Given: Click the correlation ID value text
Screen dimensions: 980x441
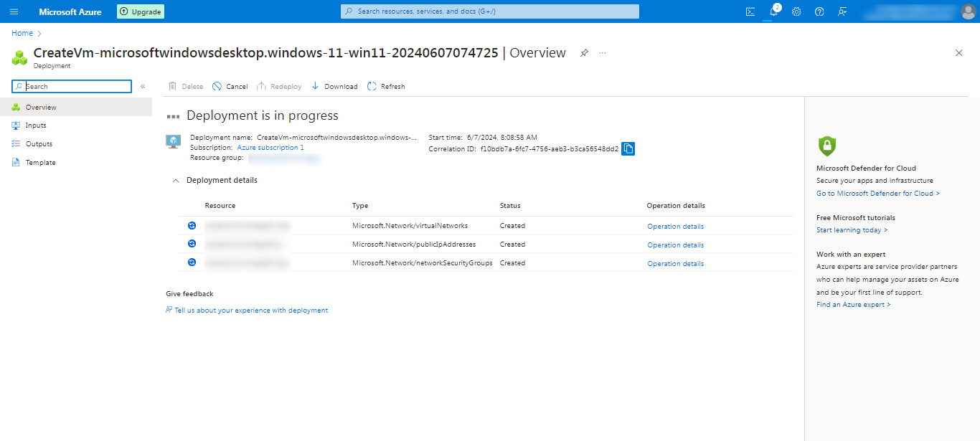Looking at the screenshot, I should coord(549,149).
